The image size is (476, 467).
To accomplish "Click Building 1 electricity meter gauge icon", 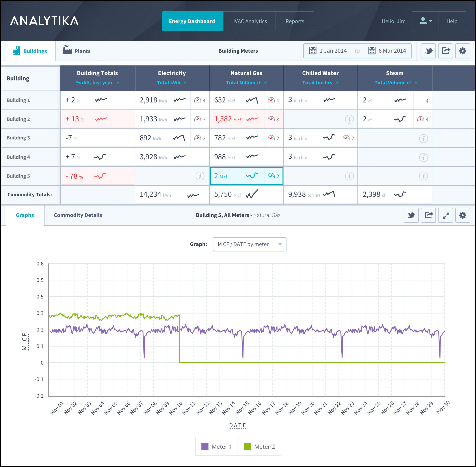I will (x=197, y=100).
